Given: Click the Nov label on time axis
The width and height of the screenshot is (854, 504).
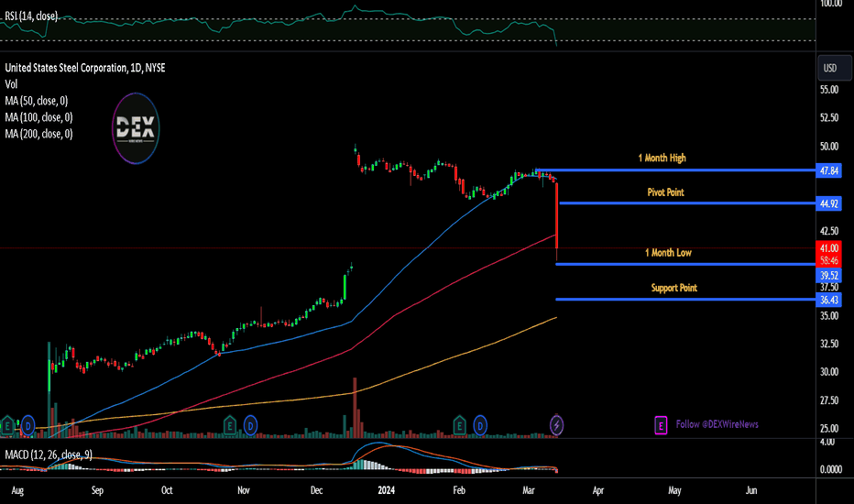Looking at the screenshot, I should click(244, 490).
